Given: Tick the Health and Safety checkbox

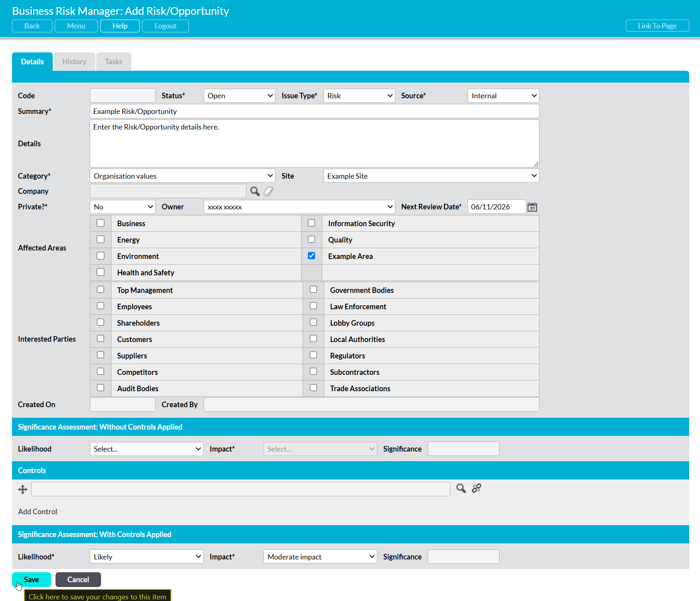Looking at the screenshot, I should pos(101,272).
